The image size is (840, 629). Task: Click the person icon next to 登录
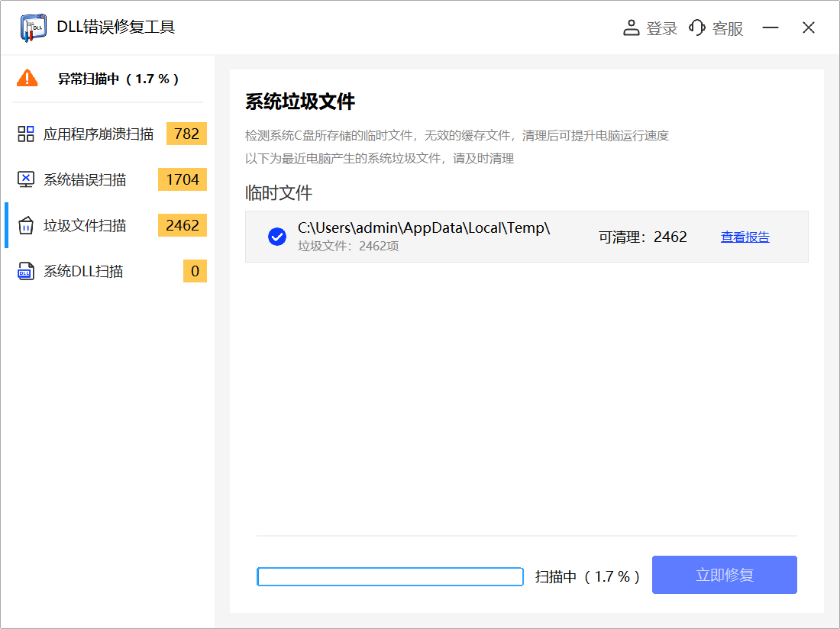pyautogui.click(x=631, y=27)
